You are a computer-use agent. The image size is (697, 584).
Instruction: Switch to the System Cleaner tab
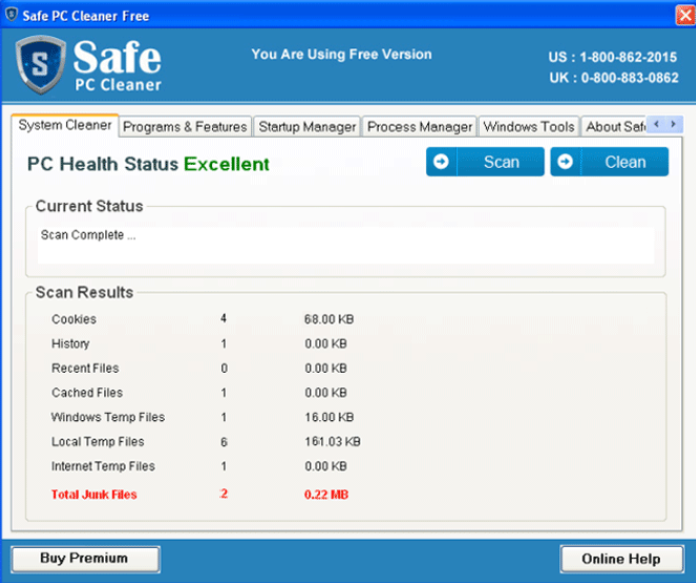pyautogui.click(x=65, y=125)
